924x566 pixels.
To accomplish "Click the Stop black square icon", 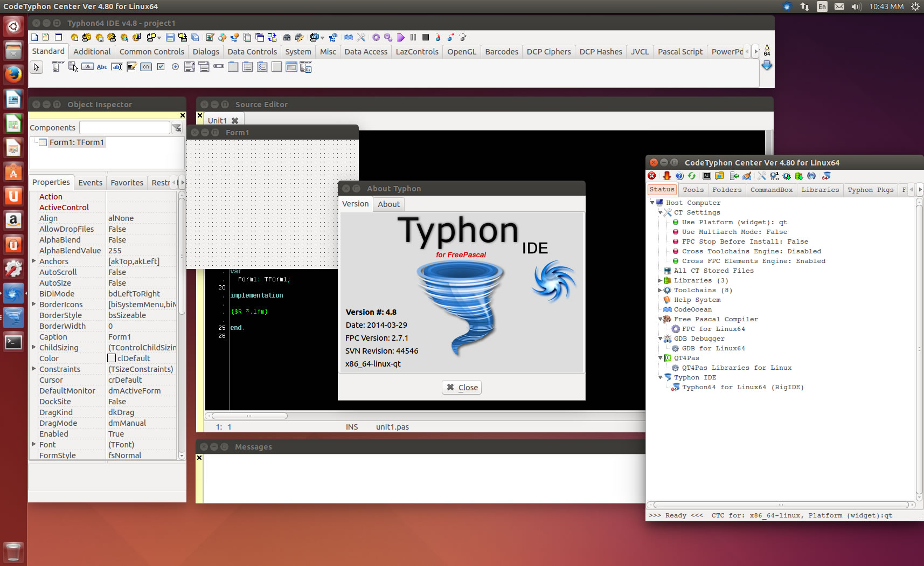I will coord(426,37).
